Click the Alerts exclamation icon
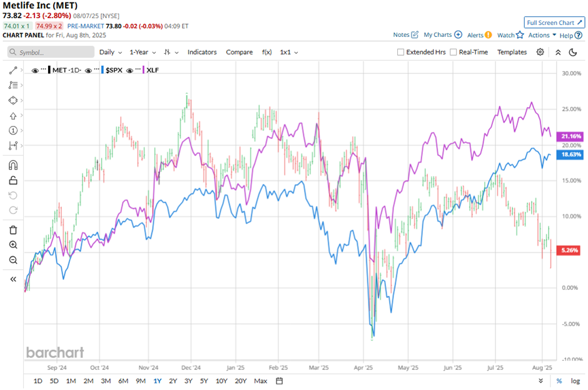The width and height of the screenshot is (588, 390). (x=489, y=35)
